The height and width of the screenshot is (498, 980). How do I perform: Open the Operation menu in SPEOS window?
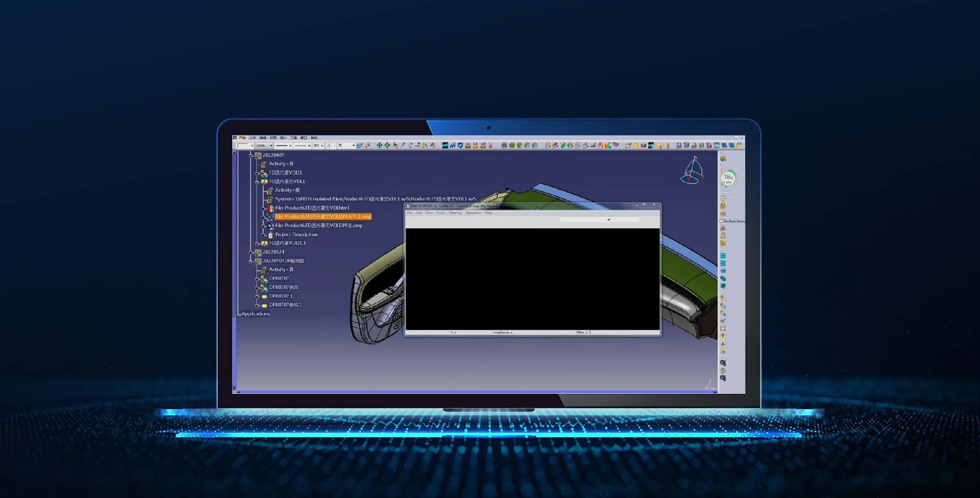coord(473,213)
